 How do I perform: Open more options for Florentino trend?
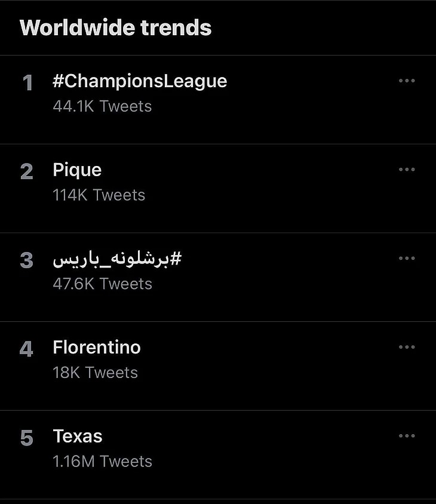pos(406,347)
